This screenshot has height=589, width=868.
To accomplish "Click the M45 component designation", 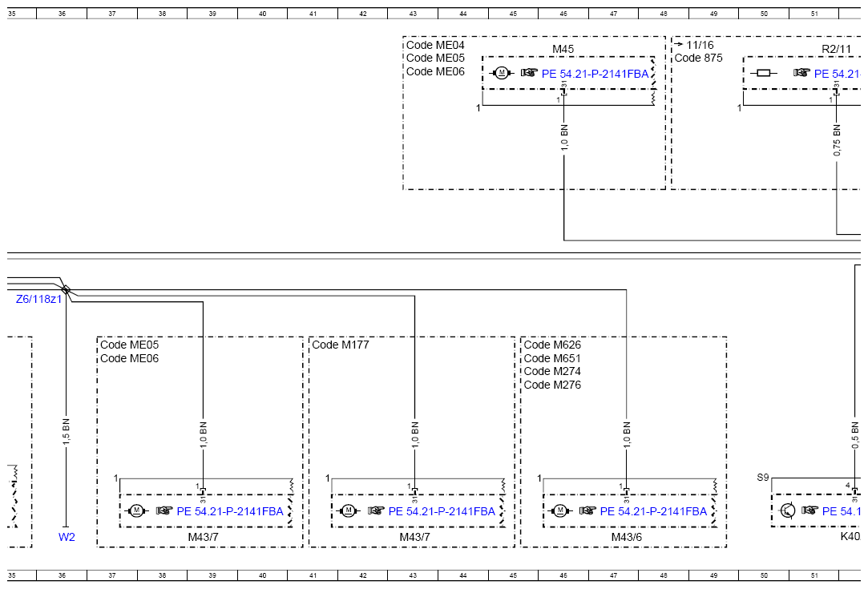I will [x=563, y=49].
